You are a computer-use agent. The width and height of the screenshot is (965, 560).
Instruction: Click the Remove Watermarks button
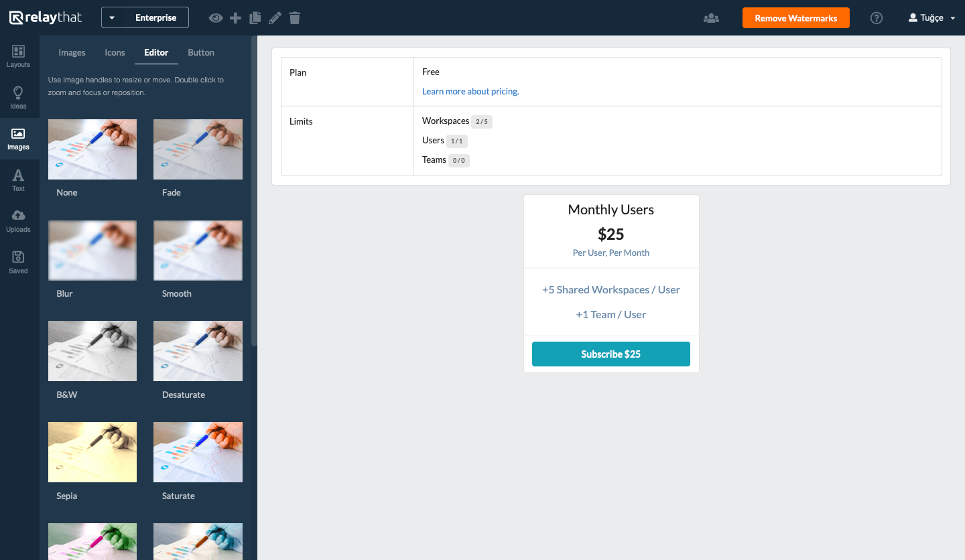[795, 18]
